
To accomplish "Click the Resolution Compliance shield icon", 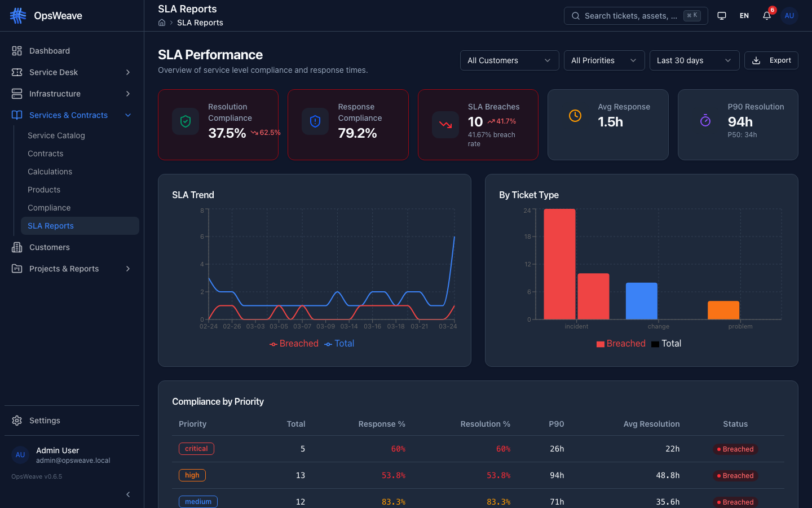I will (186, 121).
